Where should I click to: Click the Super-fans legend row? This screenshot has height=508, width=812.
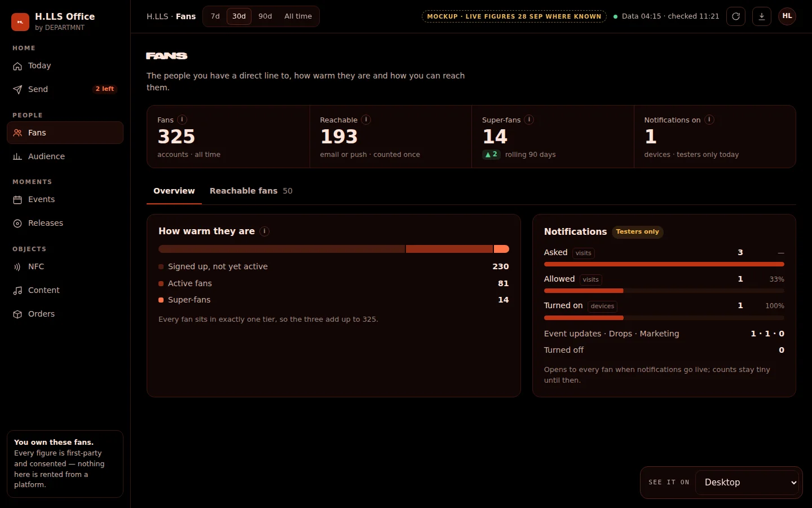pyautogui.click(x=334, y=300)
